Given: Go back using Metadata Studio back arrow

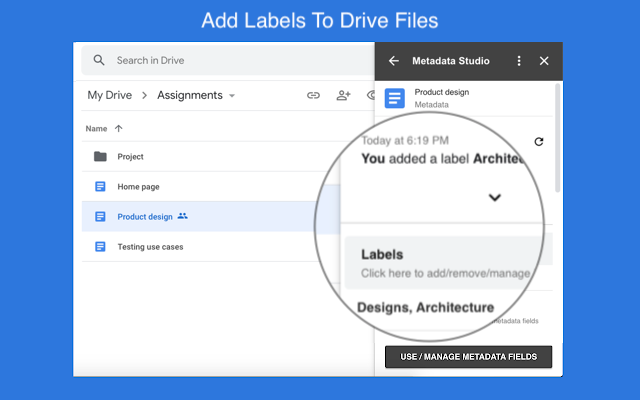Looking at the screenshot, I should (393, 61).
